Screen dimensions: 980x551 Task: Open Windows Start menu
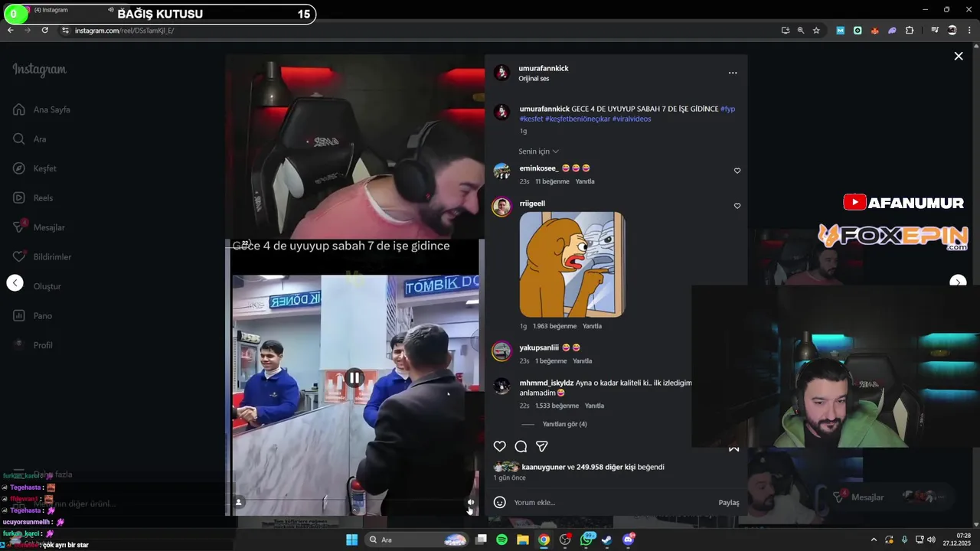coord(351,540)
